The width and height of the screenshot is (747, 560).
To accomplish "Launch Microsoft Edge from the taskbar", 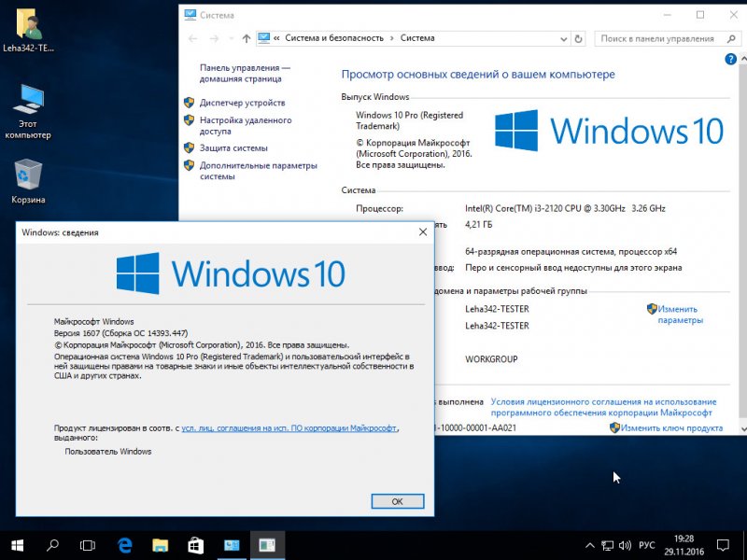I will tap(125, 545).
